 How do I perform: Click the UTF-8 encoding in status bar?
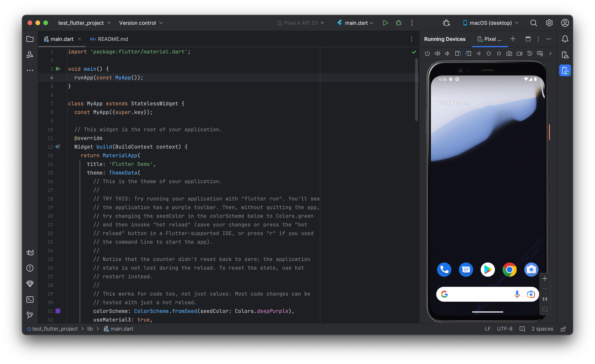(504, 329)
